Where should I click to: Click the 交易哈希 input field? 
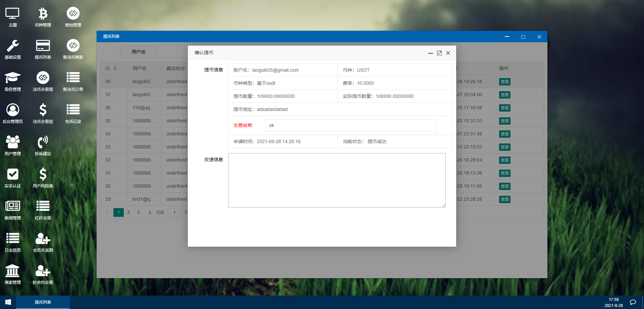coord(351,125)
